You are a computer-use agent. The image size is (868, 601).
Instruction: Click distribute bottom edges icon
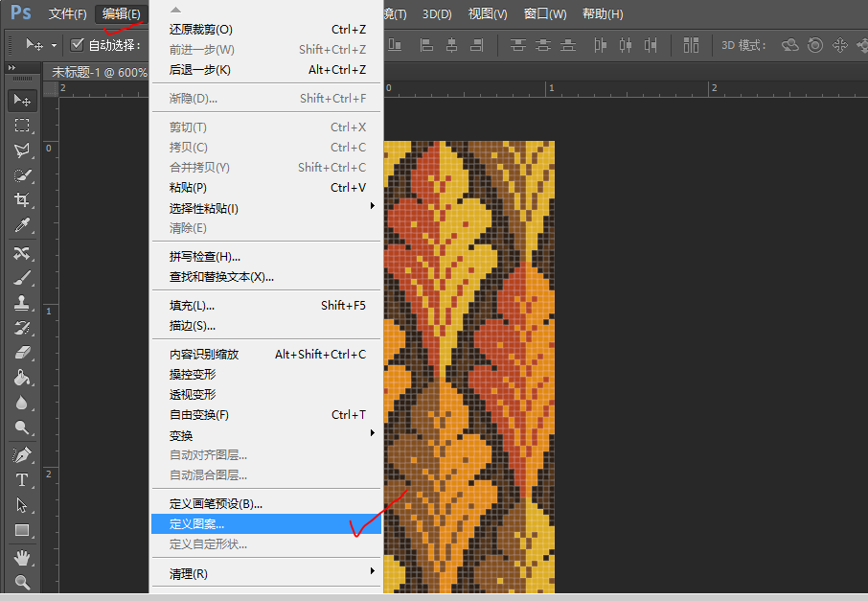[568, 45]
